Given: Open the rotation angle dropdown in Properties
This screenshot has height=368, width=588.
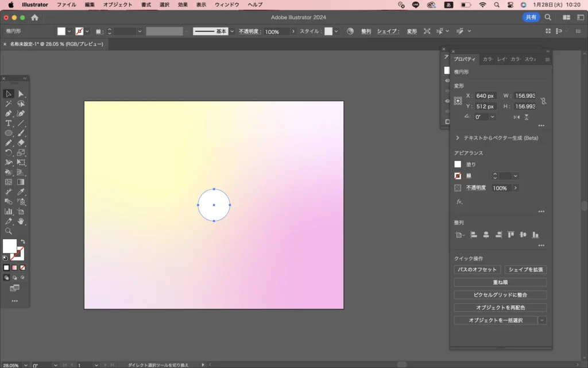Looking at the screenshot, I should point(493,117).
